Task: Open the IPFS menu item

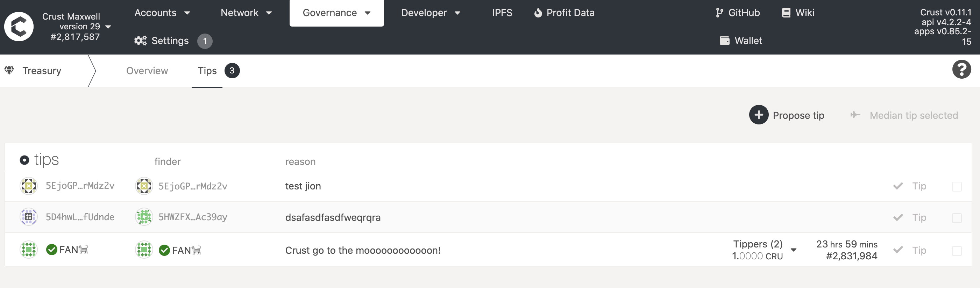Action: (502, 13)
